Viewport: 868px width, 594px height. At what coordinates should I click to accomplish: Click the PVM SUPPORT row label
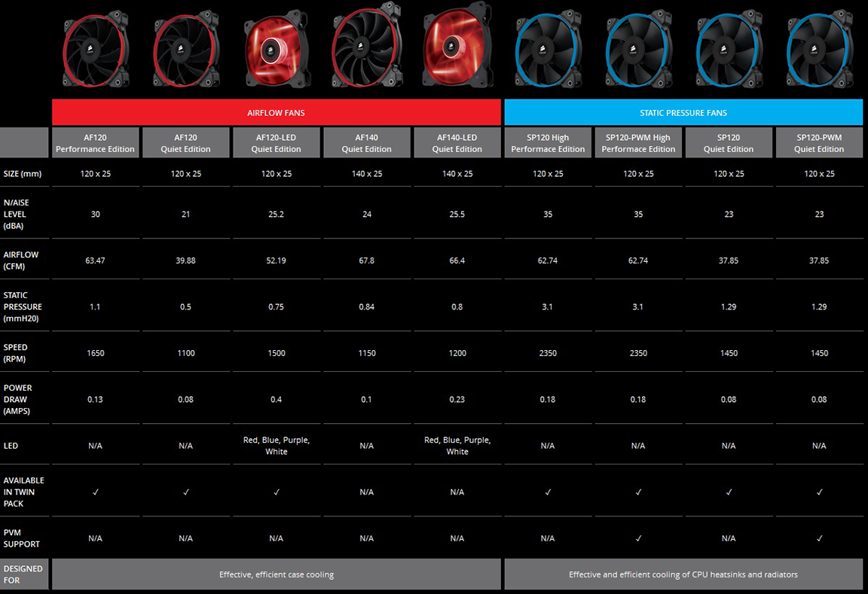(x=22, y=538)
